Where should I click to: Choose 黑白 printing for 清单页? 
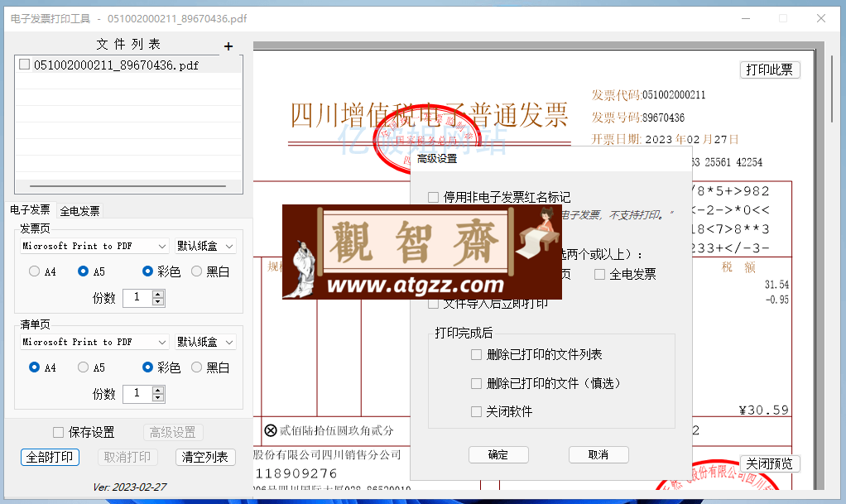point(196,367)
